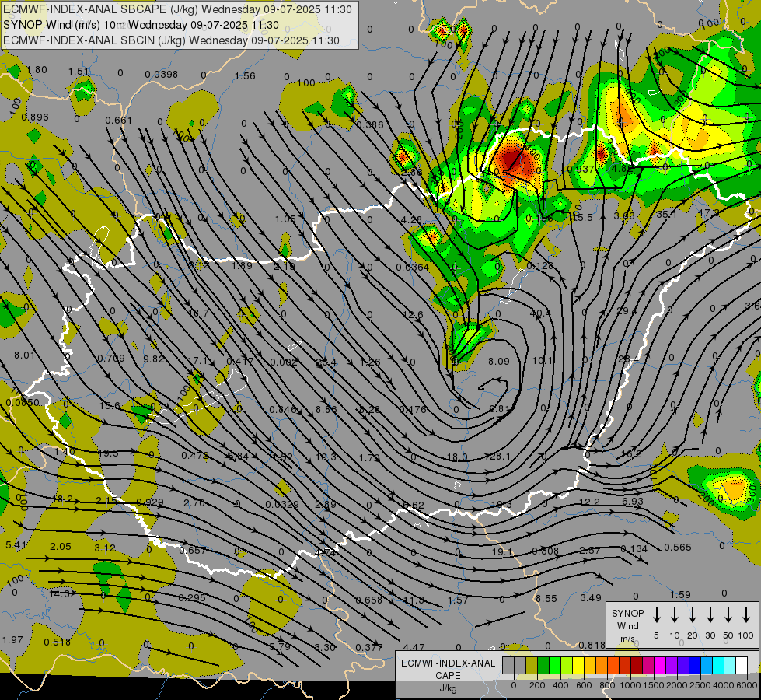Click the map value '0.0329'
The height and width of the screenshot is (700, 761).
[x=282, y=505]
